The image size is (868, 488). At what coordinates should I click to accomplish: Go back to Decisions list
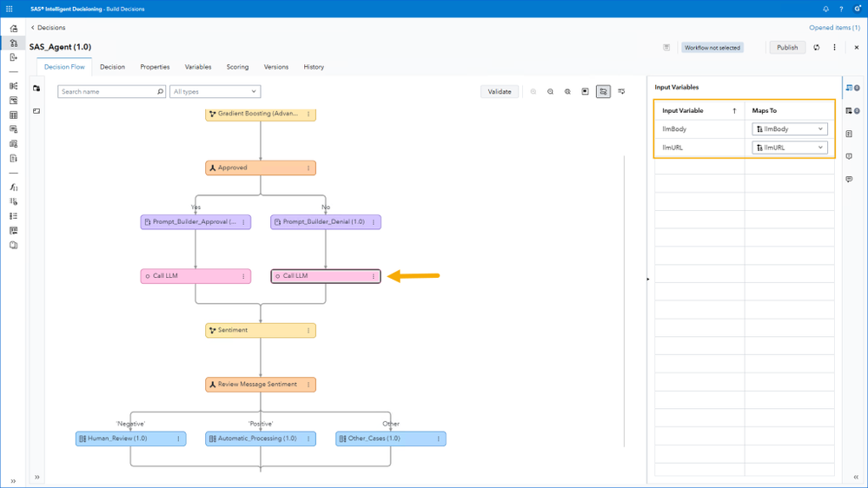48,28
